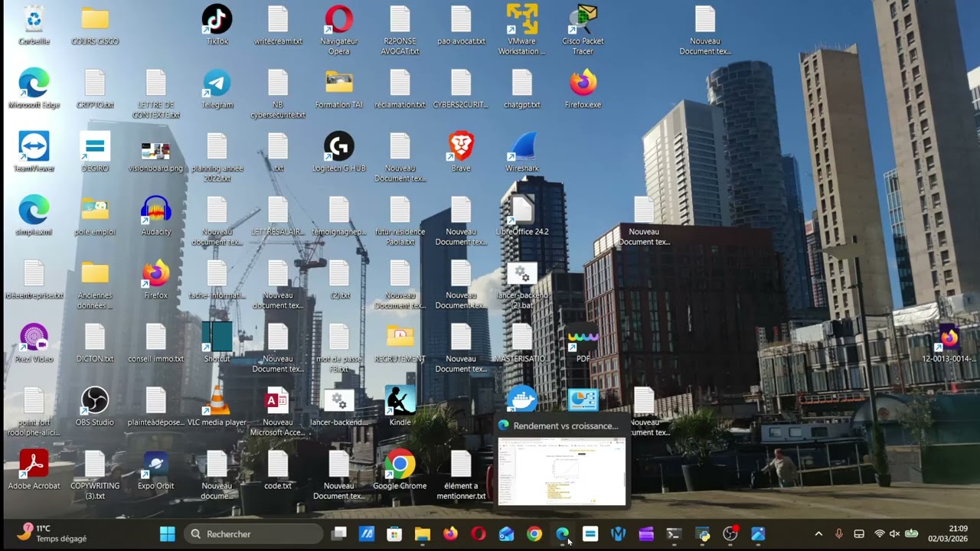Open Microsoft Store from the taskbar
980x551 pixels.
(394, 534)
